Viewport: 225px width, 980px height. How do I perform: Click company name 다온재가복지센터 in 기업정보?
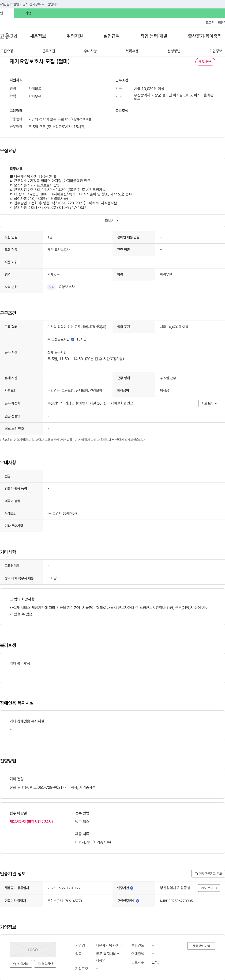click(x=109, y=945)
